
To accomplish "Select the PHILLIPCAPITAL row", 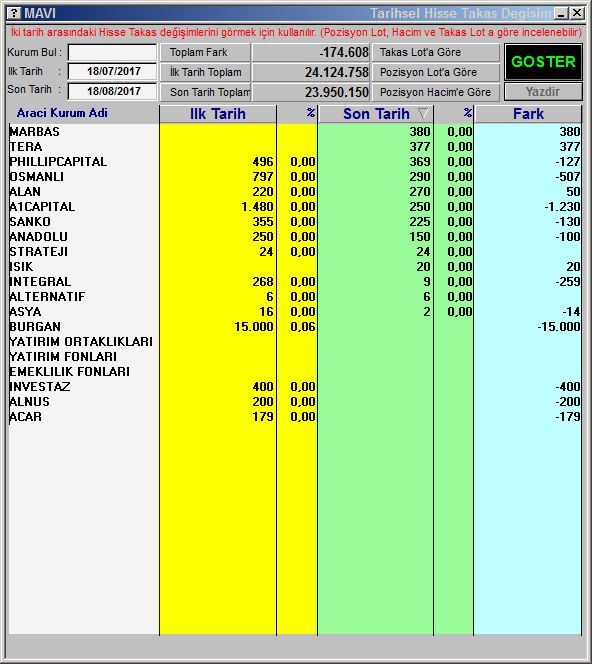I will click(x=295, y=162).
